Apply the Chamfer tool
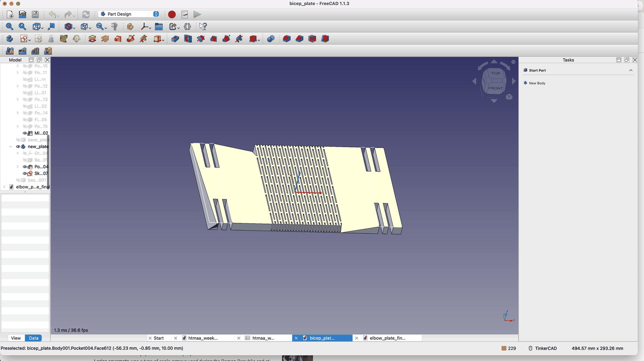This screenshot has width=644, height=361. pos(299,39)
